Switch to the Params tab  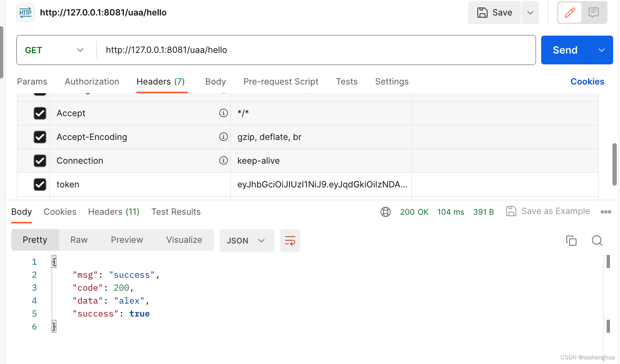(x=32, y=82)
